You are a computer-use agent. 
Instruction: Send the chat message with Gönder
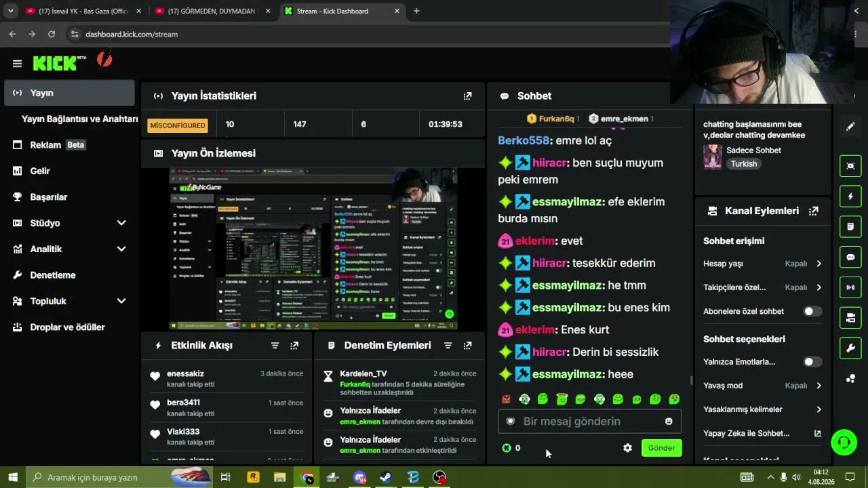(661, 448)
